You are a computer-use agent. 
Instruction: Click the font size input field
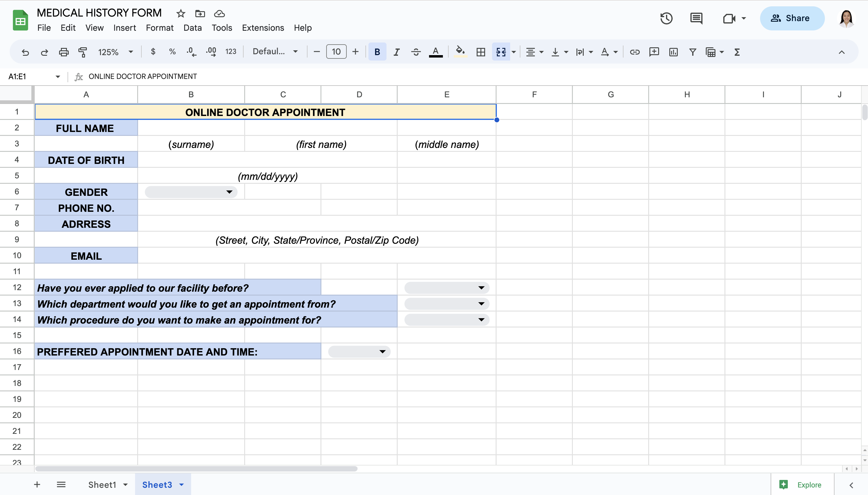[x=336, y=52]
